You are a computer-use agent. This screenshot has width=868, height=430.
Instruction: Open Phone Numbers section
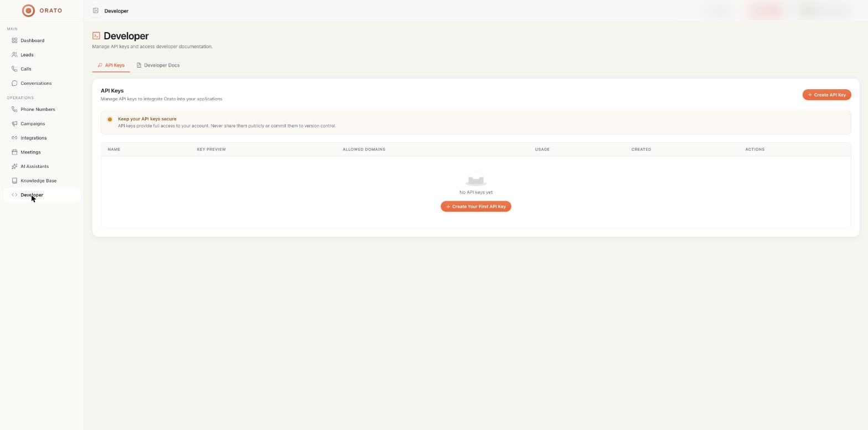tap(42, 109)
